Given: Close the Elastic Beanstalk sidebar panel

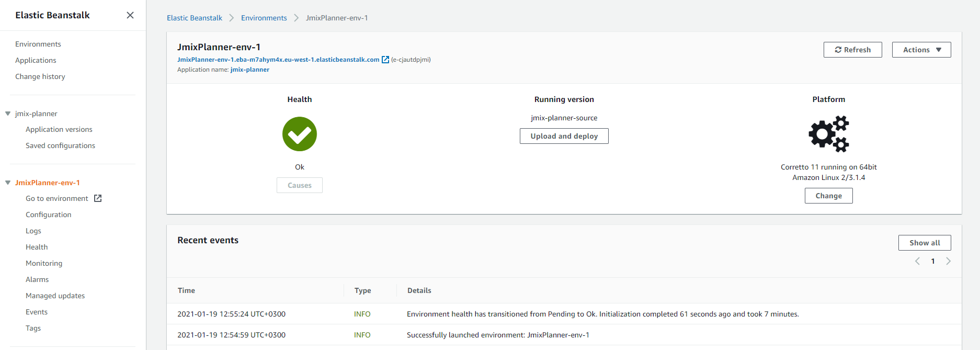Looking at the screenshot, I should click(x=130, y=15).
